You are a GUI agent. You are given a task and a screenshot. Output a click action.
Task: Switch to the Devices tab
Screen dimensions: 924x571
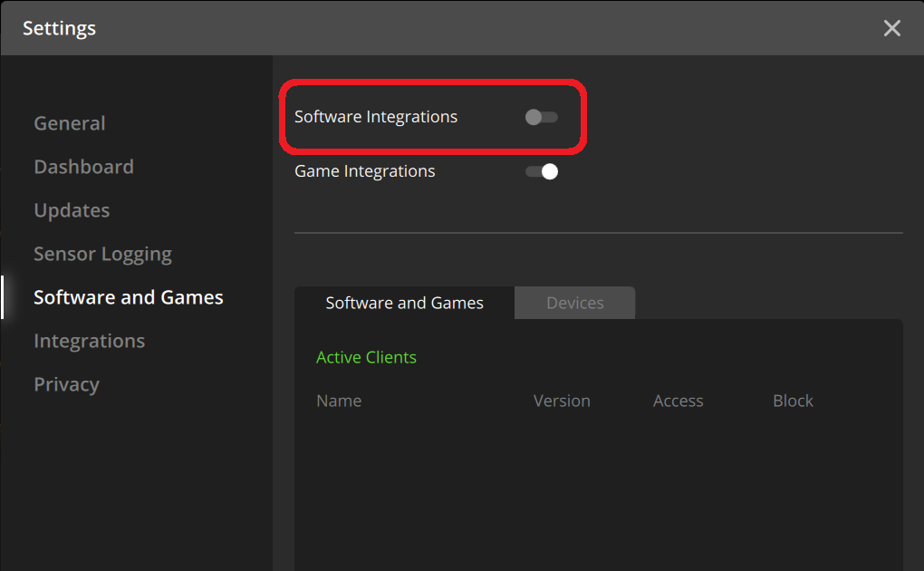(x=574, y=302)
